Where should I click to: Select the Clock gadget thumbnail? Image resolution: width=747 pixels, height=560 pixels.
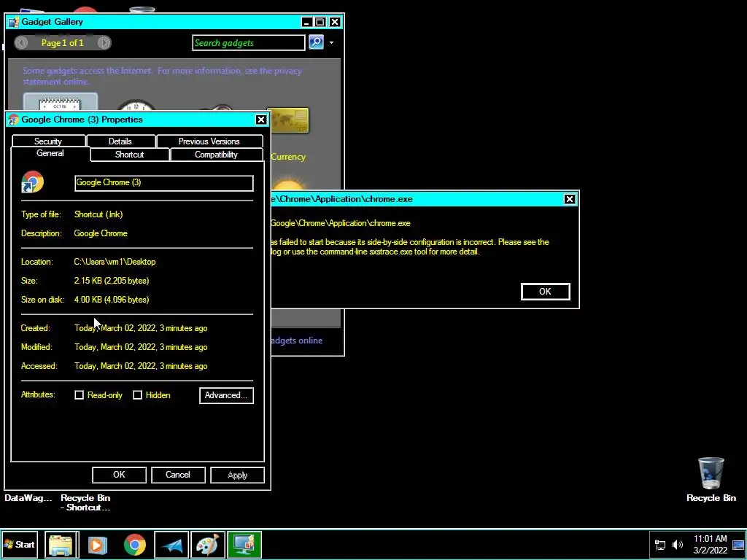pos(136,105)
